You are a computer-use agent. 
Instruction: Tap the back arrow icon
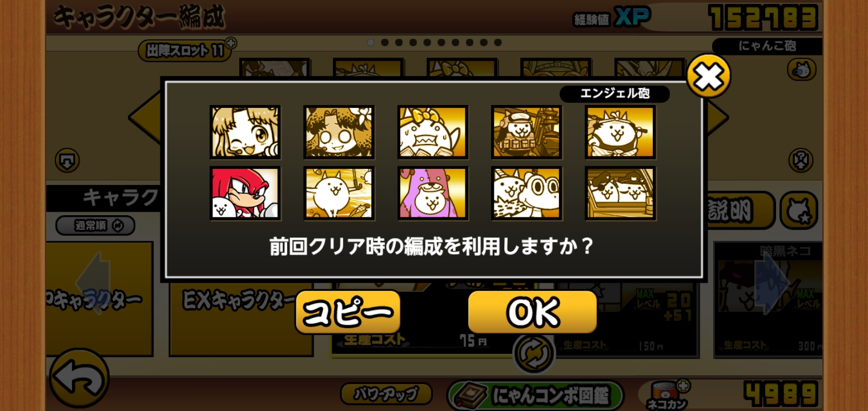point(79,377)
